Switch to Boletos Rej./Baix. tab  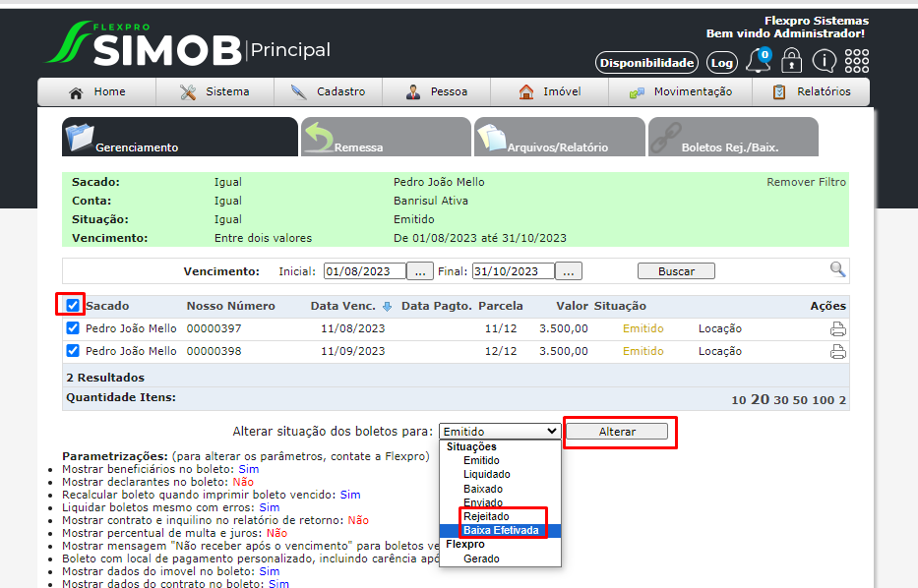pos(733,137)
